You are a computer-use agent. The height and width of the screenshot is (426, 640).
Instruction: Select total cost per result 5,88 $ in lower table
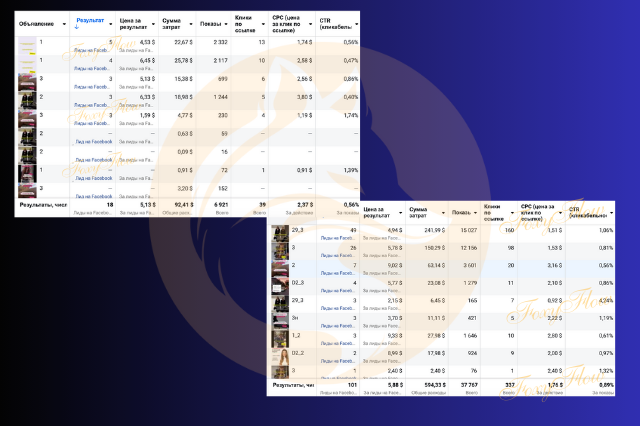click(x=395, y=385)
